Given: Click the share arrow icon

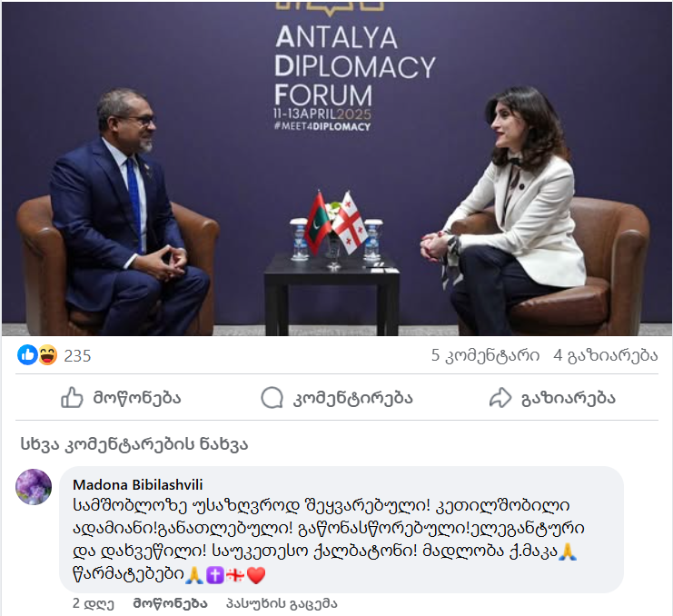Looking at the screenshot, I should pos(500,398).
